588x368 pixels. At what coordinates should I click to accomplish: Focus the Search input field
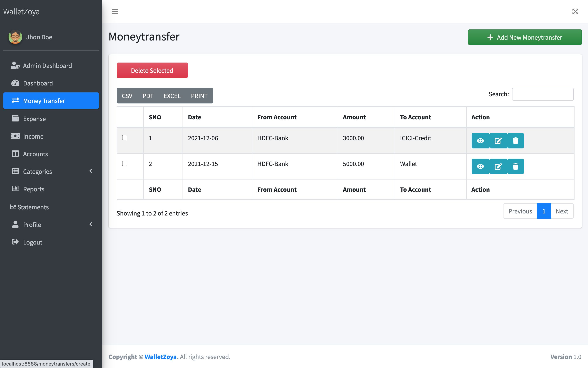pyautogui.click(x=542, y=94)
